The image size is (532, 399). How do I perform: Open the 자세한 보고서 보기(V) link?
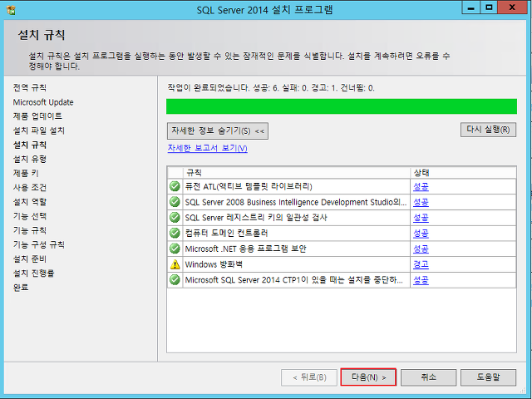point(207,148)
